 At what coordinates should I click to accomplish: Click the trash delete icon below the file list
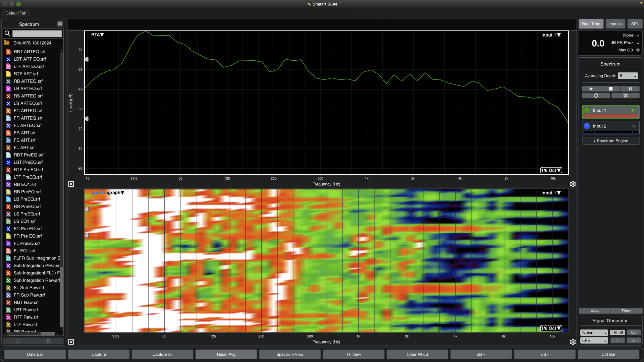48,341
